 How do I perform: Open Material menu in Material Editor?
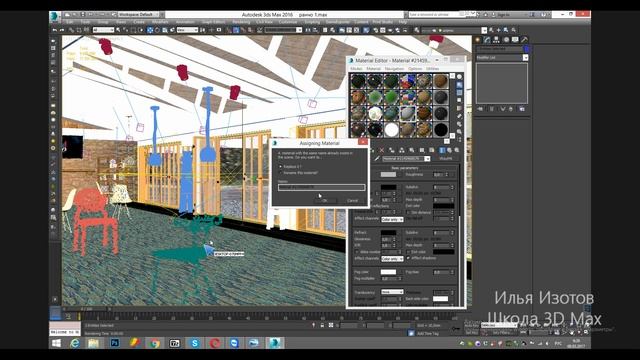pos(373,69)
